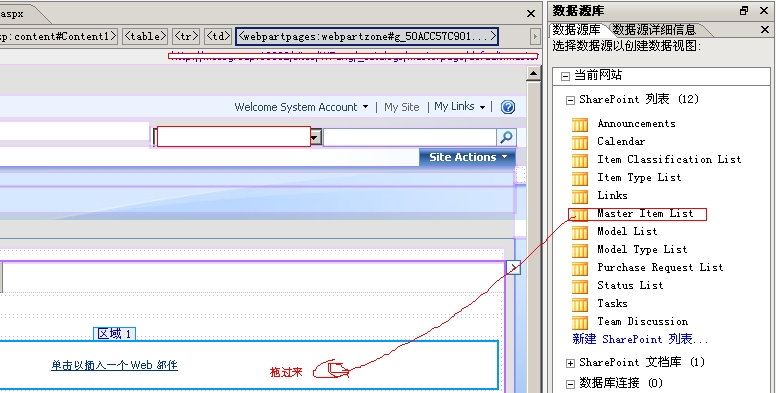This screenshot has height=393, width=776.
Task: Open the blue help question icon
Action: tap(508, 107)
